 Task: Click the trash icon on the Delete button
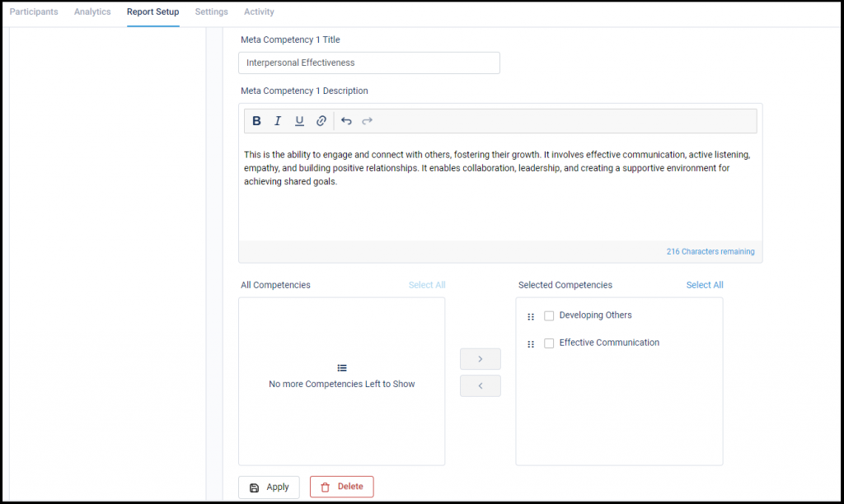click(x=325, y=487)
